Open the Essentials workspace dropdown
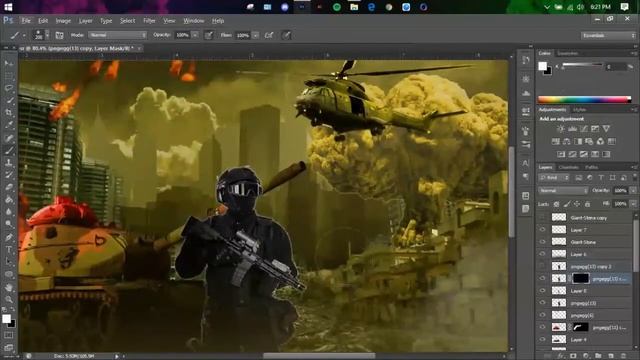The height and width of the screenshot is (360, 640). point(608,36)
